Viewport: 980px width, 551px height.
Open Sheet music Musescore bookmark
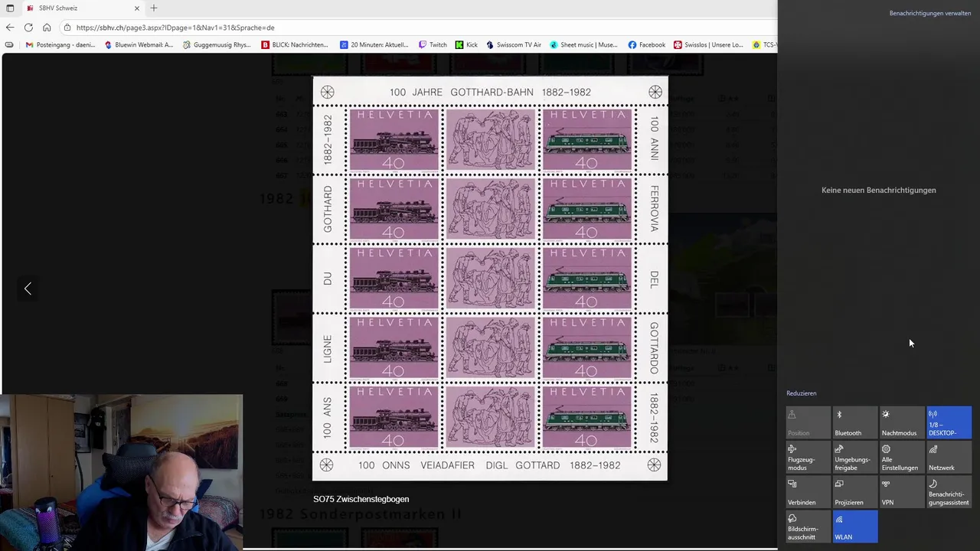click(x=583, y=45)
